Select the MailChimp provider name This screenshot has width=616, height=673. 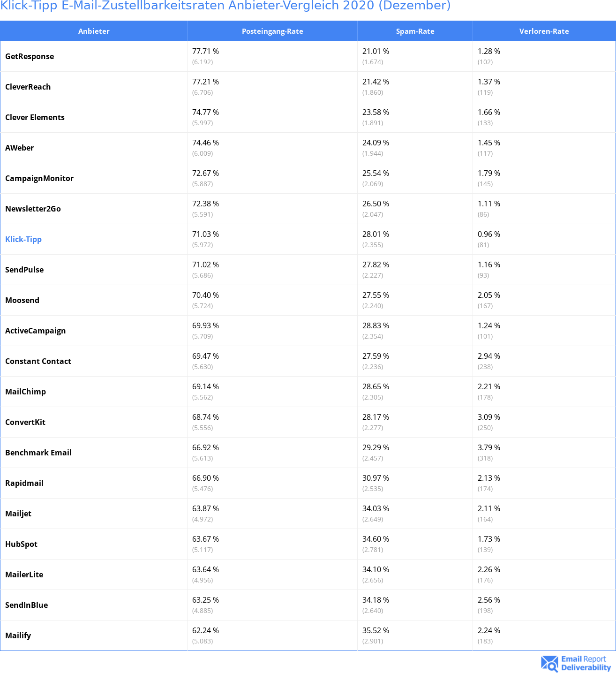click(26, 392)
